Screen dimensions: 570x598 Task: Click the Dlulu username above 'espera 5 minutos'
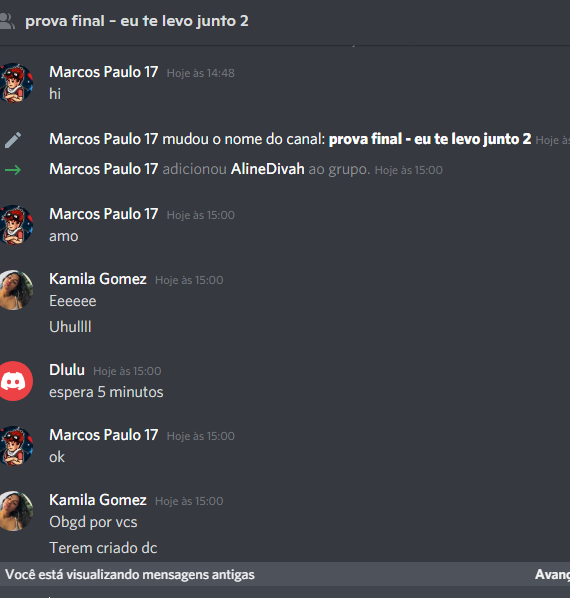[67, 370]
